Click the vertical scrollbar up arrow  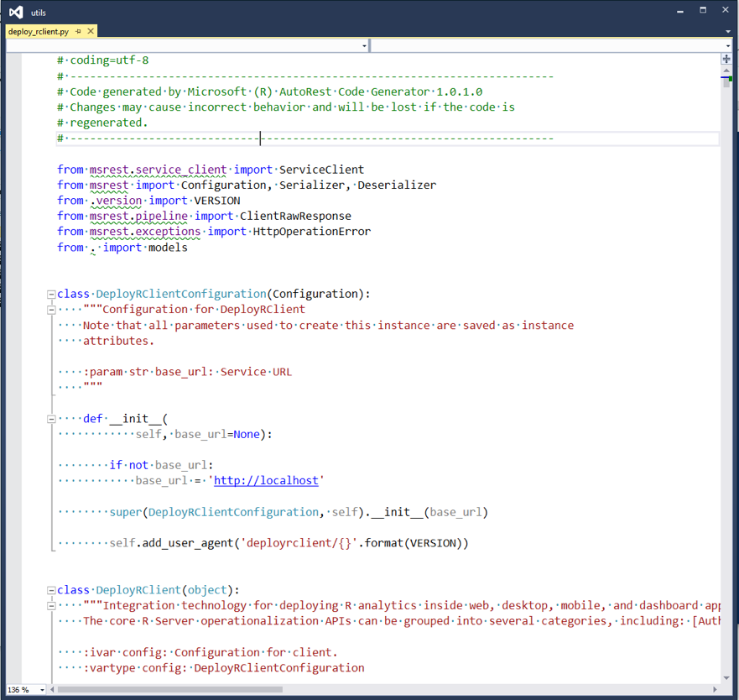coord(726,71)
